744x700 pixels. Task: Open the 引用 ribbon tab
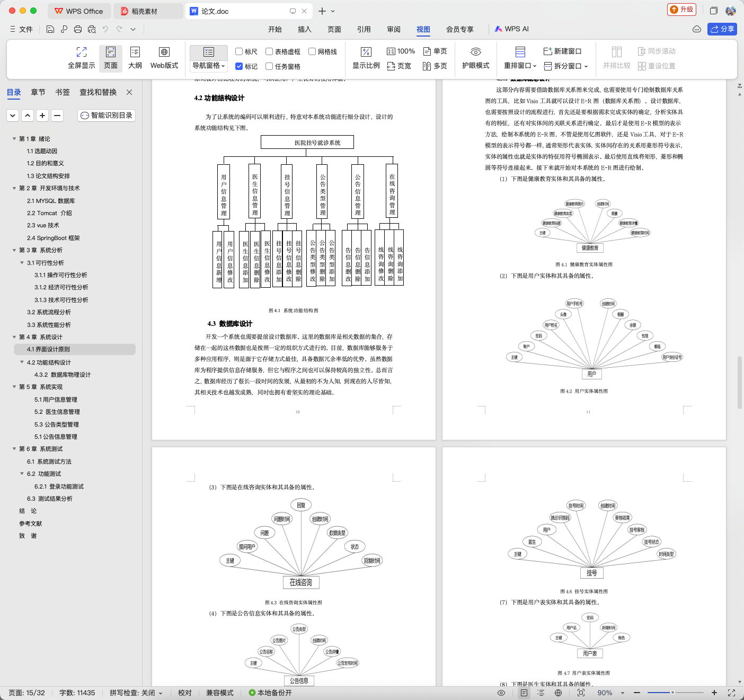(364, 29)
